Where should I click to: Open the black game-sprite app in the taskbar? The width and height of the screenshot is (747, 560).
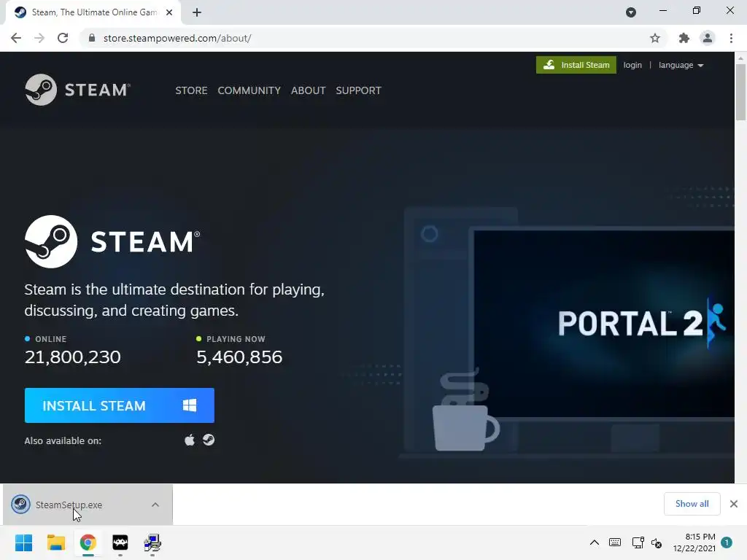(120, 542)
